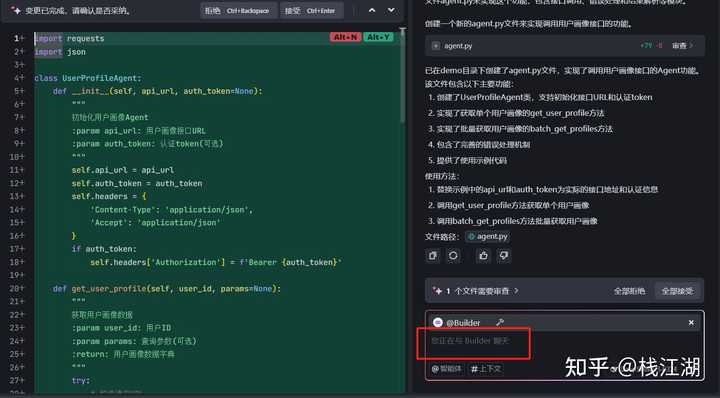Click the file icon on agent.py card
This screenshot has width=720, height=398.
435,45
